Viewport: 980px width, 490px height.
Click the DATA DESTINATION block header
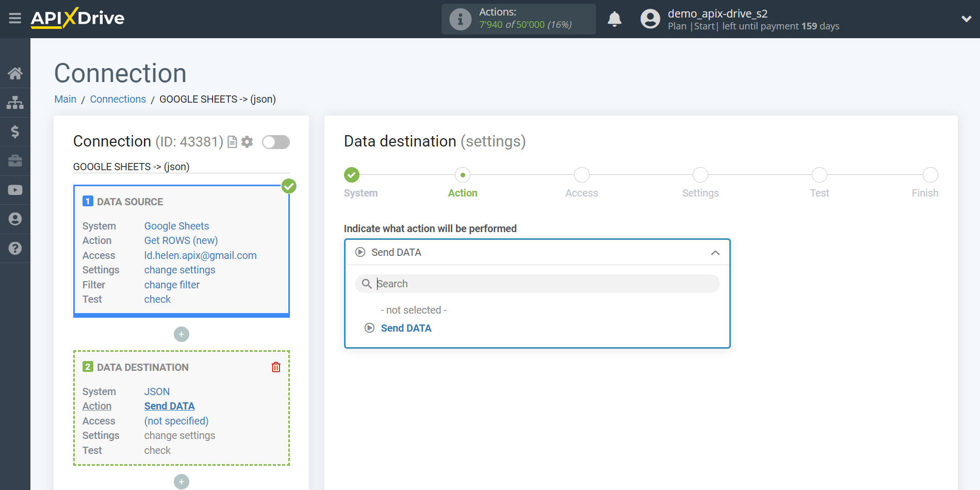142,367
